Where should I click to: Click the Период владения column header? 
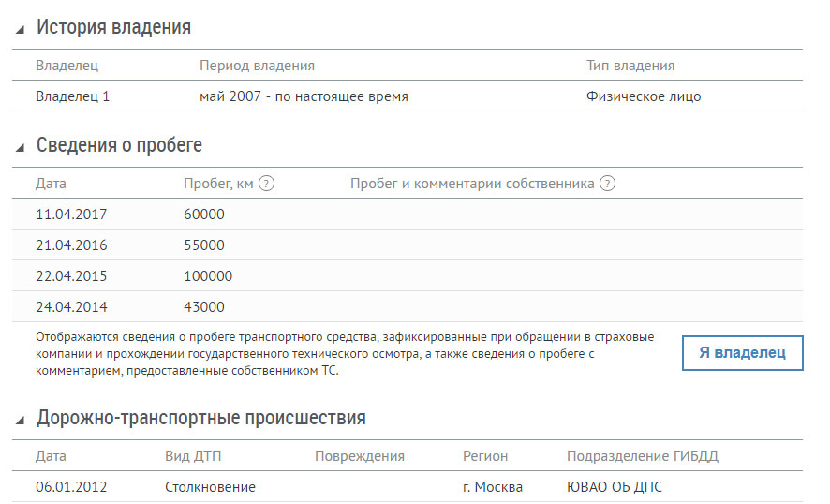pyautogui.click(x=258, y=66)
